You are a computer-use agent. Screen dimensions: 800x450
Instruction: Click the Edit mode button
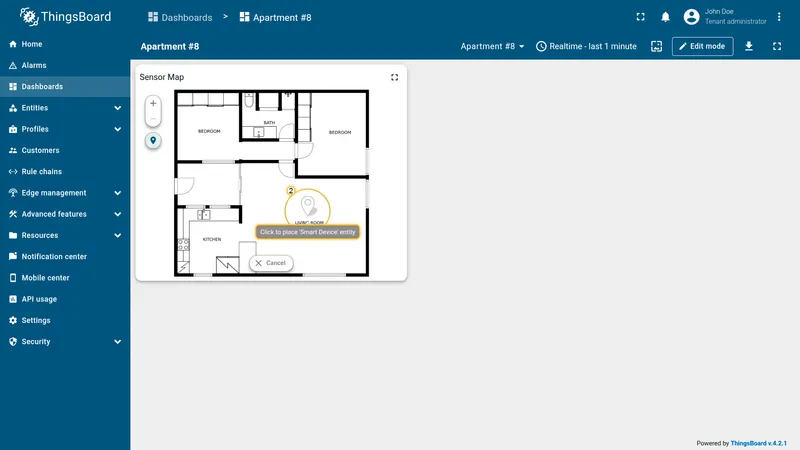pyautogui.click(x=703, y=46)
